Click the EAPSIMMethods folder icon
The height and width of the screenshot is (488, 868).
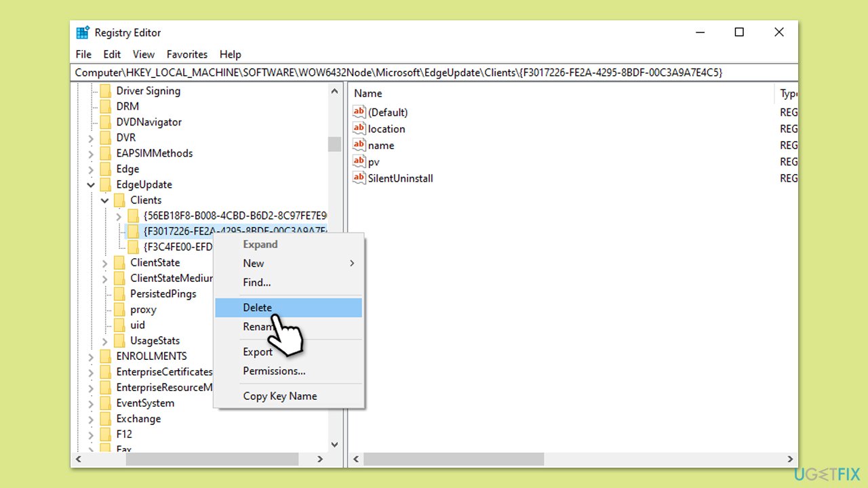click(x=105, y=153)
